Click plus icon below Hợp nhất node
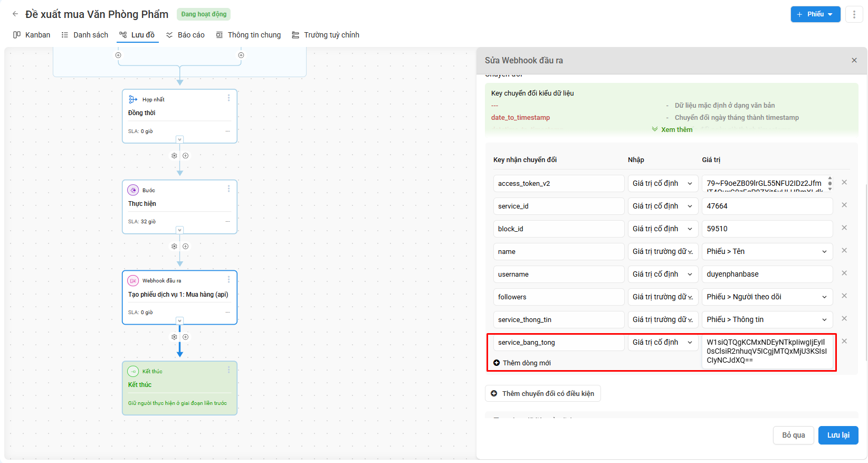868x463 pixels. click(x=186, y=156)
